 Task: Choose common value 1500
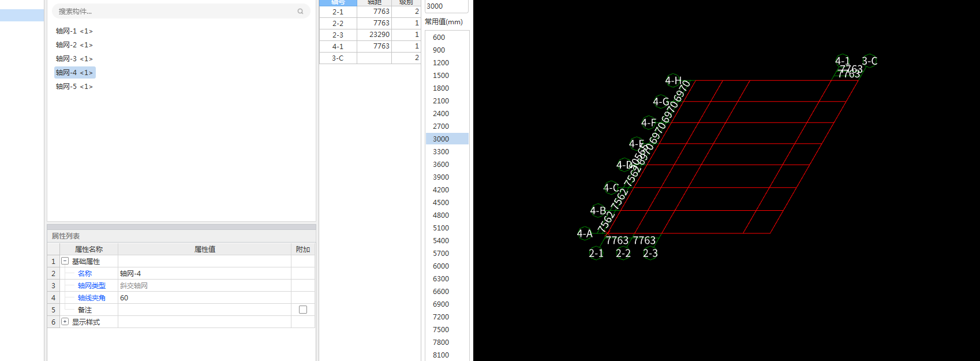click(x=447, y=76)
